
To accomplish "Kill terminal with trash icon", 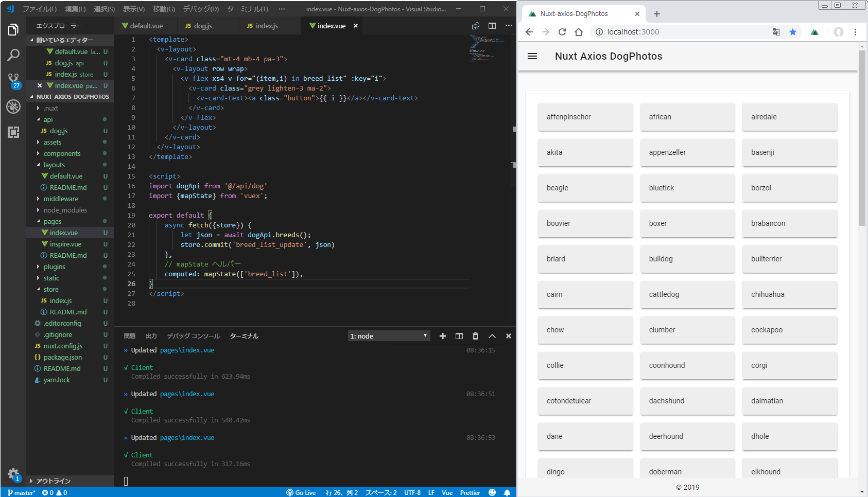I will pos(475,336).
